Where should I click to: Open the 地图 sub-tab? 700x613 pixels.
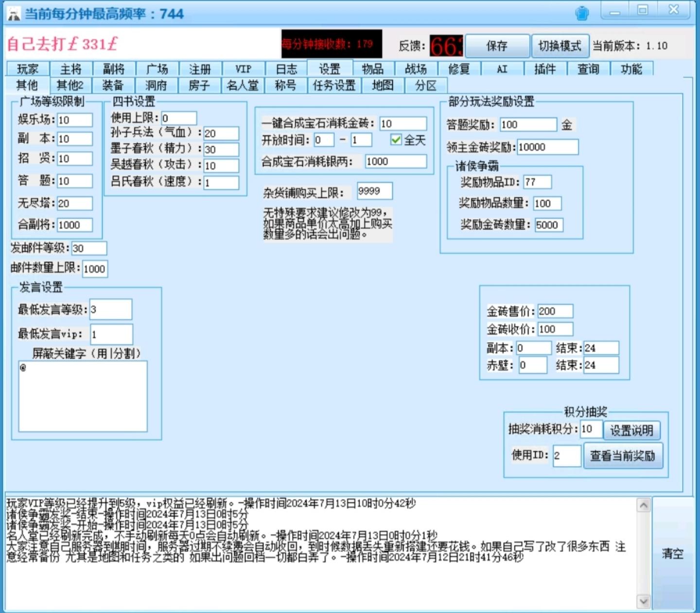[383, 85]
